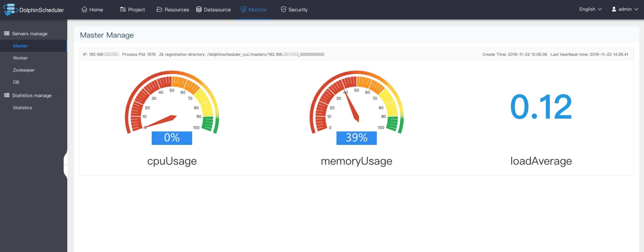The height and width of the screenshot is (252, 644).
Task: Click the admin user avatar icon
Action: [614, 9]
